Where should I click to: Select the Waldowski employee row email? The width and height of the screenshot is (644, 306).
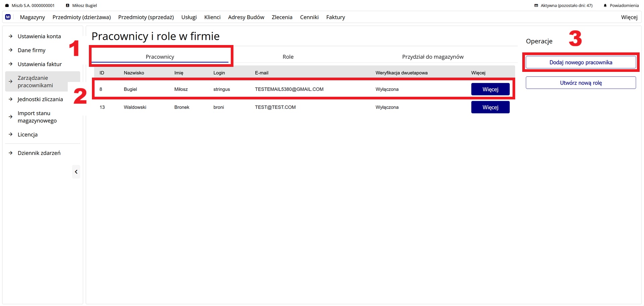275,107
